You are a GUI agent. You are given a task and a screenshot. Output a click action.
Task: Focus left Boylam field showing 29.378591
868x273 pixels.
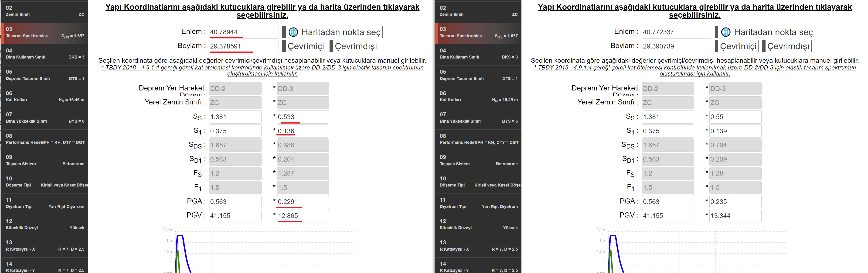pyautogui.click(x=244, y=46)
